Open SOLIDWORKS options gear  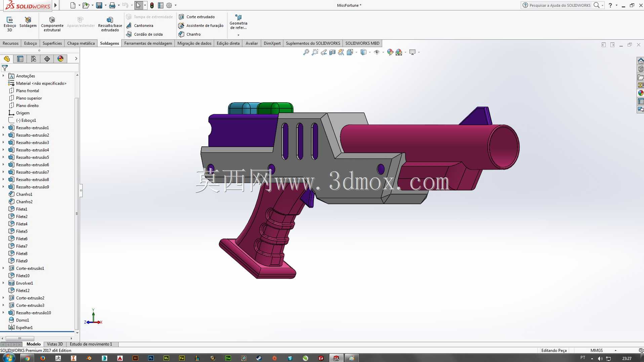click(x=169, y=5)
